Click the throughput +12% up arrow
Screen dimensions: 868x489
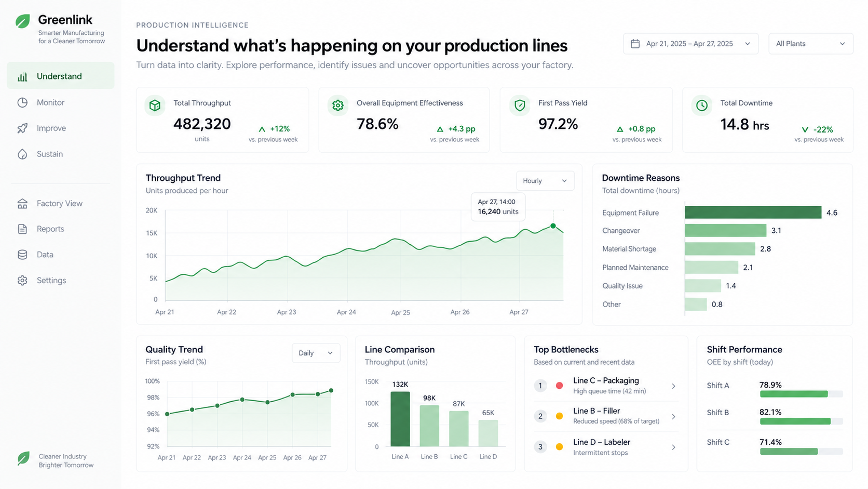262,129
